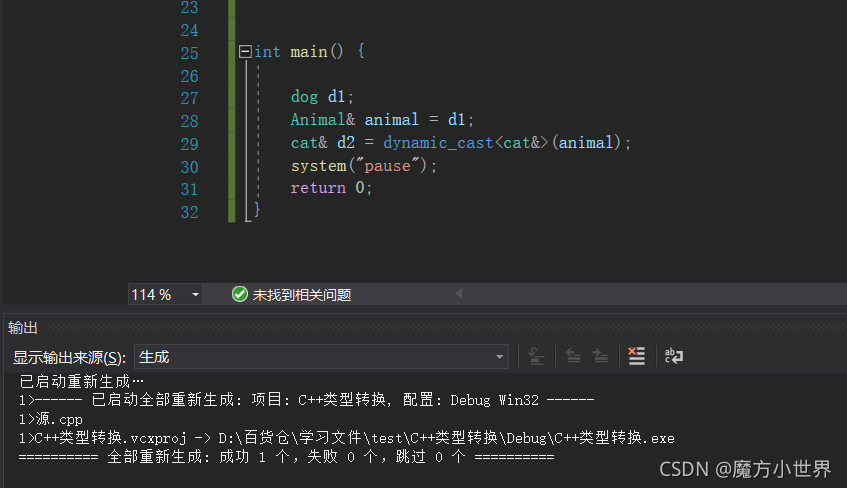
Task: Collapse the main function code block
Action: [245, 51]
